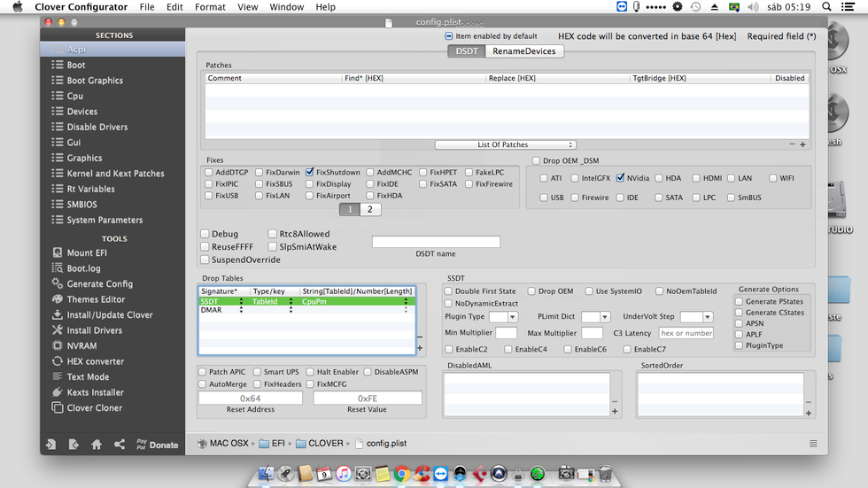The image size is (868, 488).
Task: Click the home icon in bottom toolbar
Action: (97, 445)
